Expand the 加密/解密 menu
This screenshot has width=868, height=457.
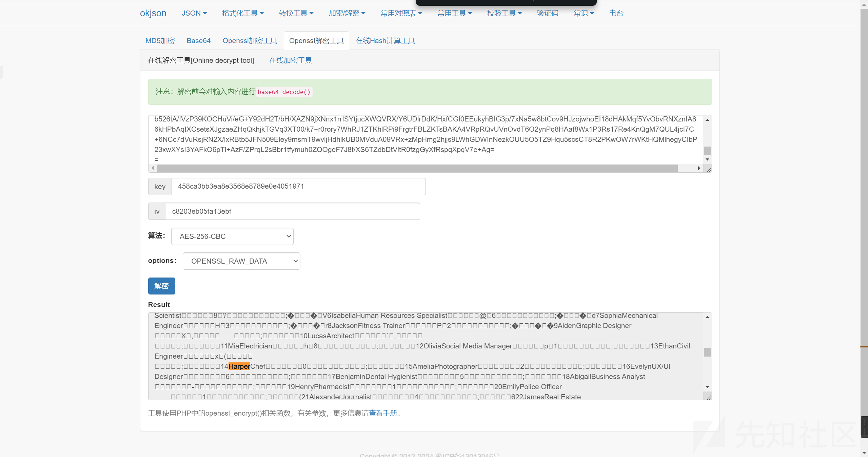click(347, 13)
